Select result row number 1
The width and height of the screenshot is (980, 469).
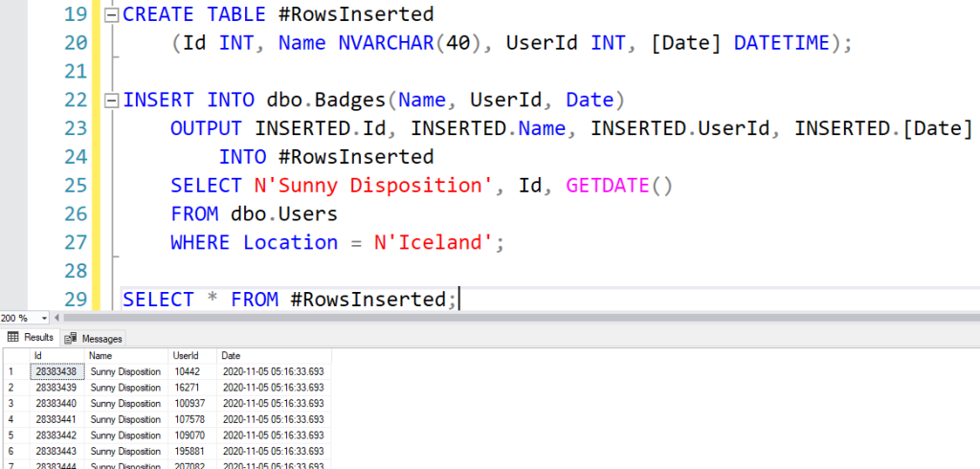point(11,371)
